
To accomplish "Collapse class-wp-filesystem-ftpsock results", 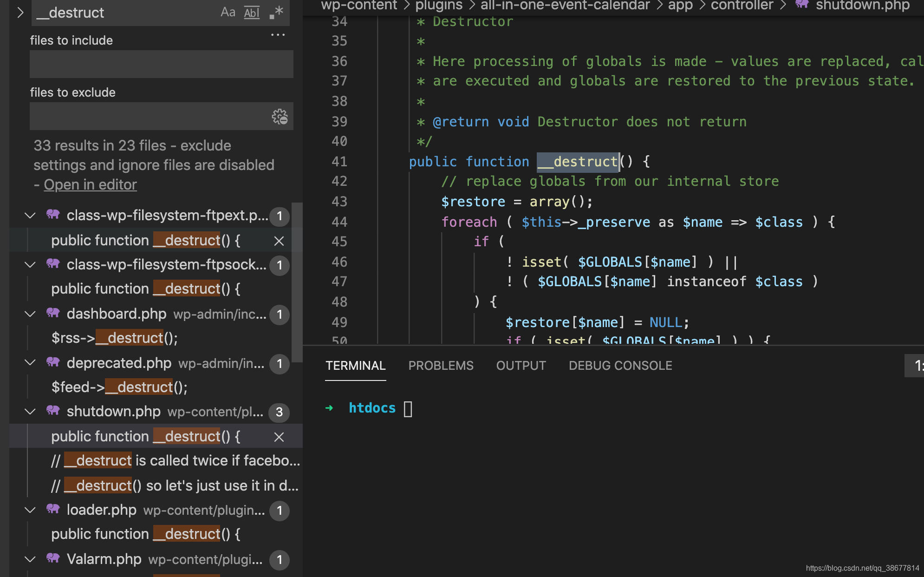I will [30, 265].
